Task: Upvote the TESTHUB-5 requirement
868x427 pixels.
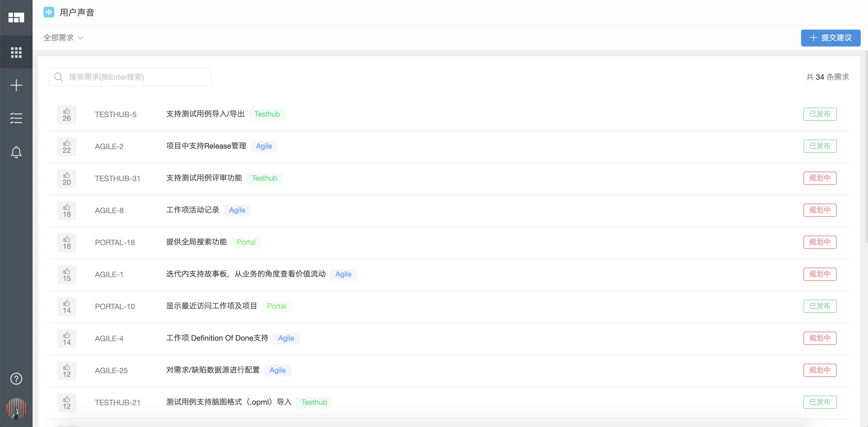Action: click(x=67, y=115)
